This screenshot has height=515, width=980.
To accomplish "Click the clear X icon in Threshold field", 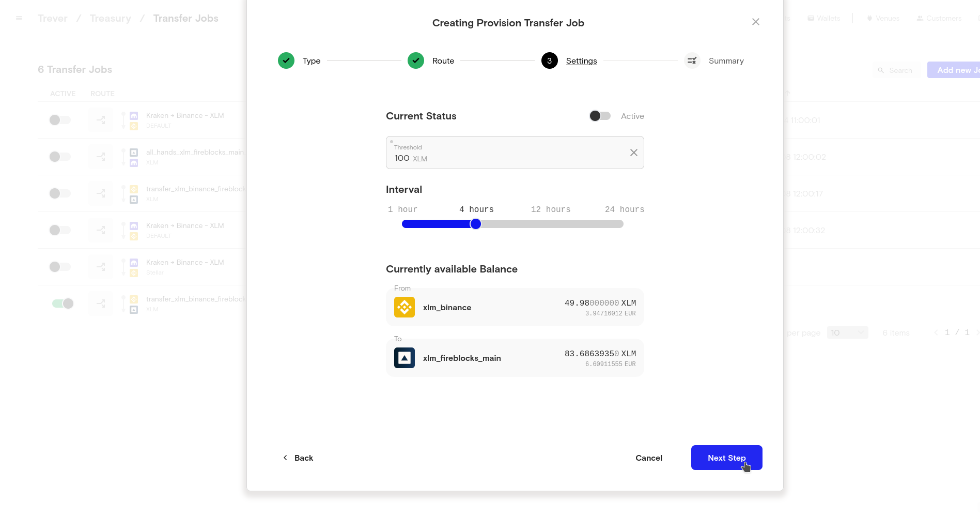I will 633,153.
